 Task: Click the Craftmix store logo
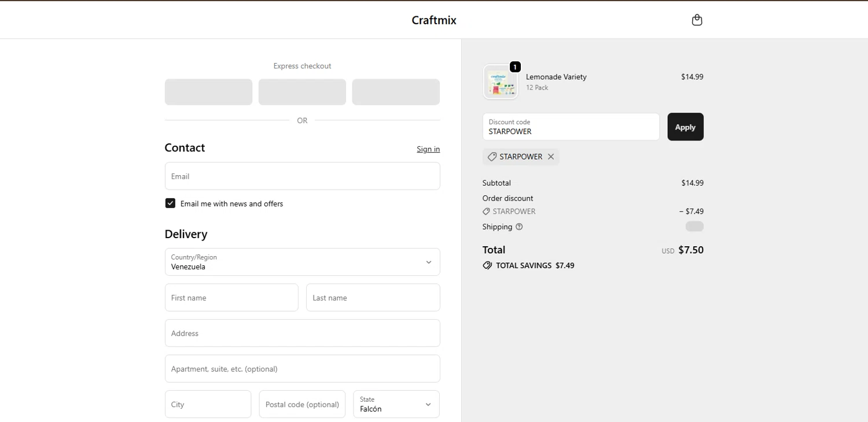click(434, 20)
